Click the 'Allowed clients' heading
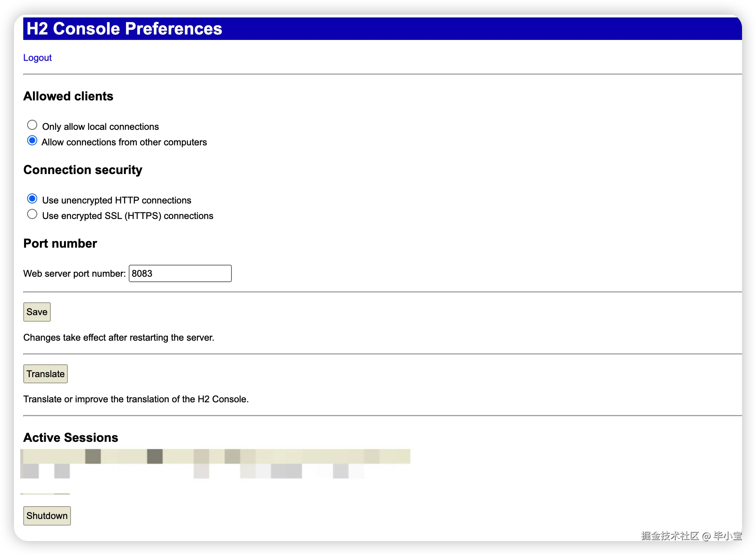The image size is (756, 555). click(68, 96)
